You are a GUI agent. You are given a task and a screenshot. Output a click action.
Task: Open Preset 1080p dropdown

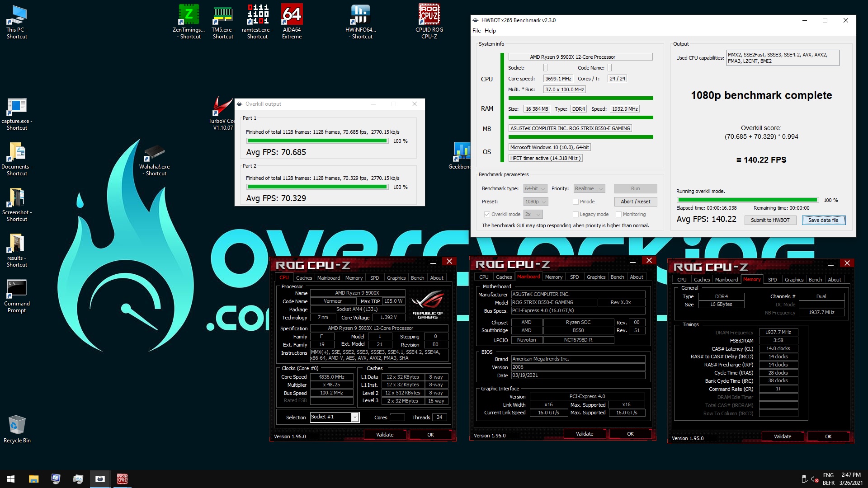[x=536, y=202]
